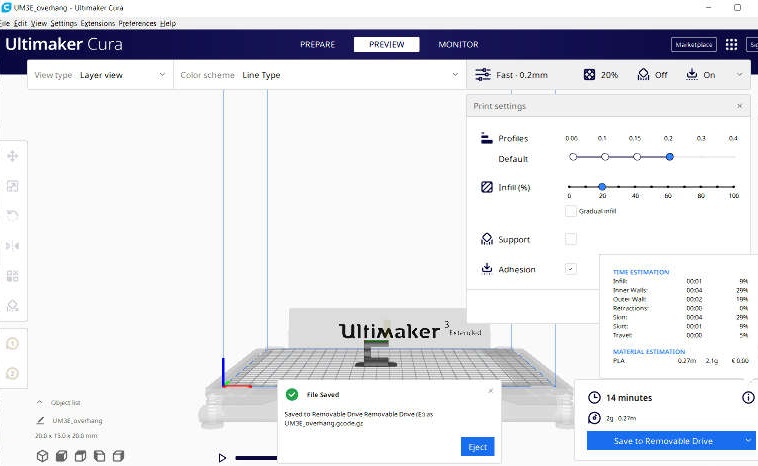Open the View type dropdown
The image size is (758, 466).
pos(100,75)
